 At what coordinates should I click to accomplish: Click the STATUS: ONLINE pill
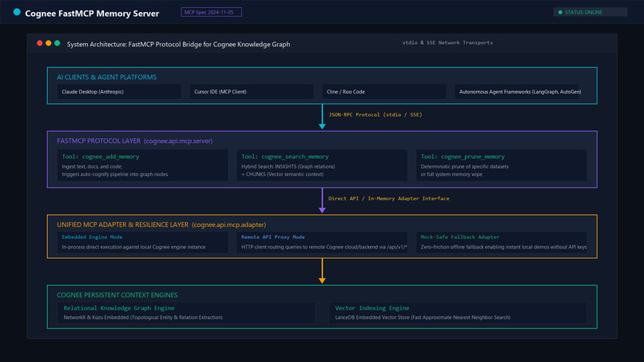coord(590,12)
